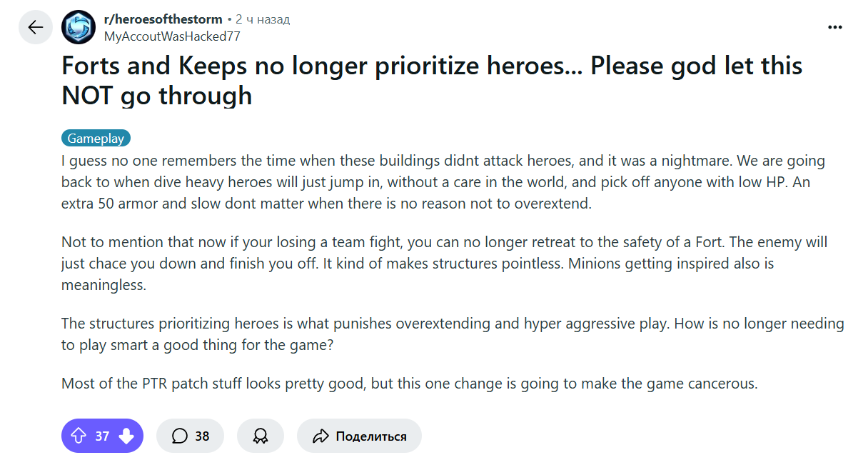This screenshot has width=868, height=460.
Task: Visit the r/heroesofthestorm community link
Action: click(x=163, y=19)
